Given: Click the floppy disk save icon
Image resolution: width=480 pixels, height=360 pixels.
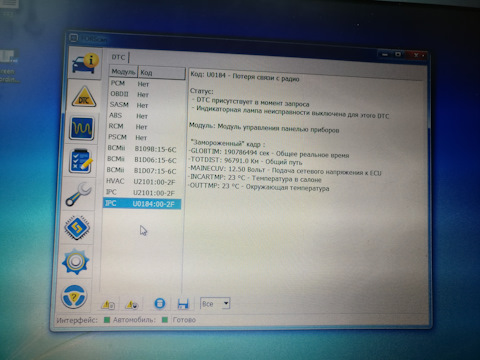Looking at the screenshot, I should 183,304.
